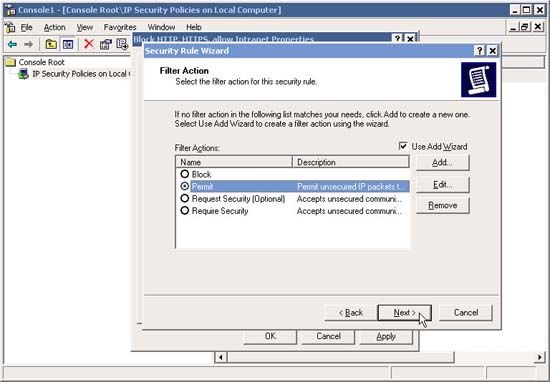Click the Description column header

coord(351,162)
